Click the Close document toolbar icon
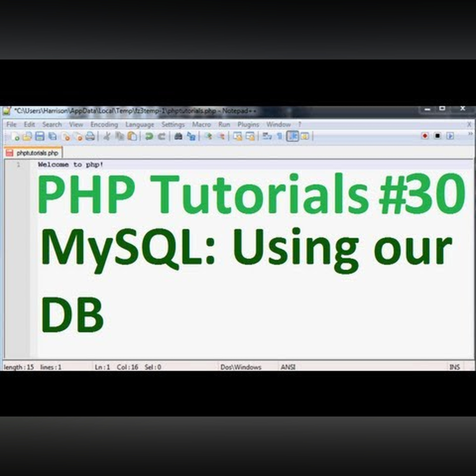 tap(66, 136)
